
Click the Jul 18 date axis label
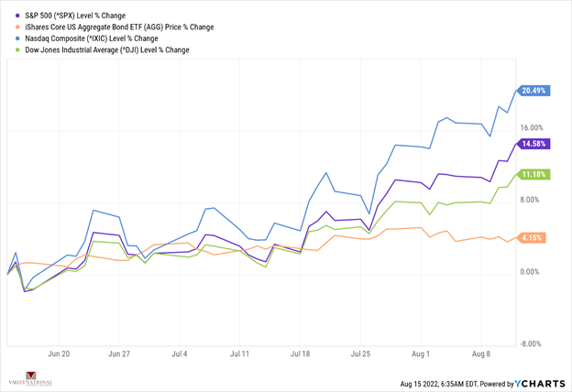[x=303, y=353]
